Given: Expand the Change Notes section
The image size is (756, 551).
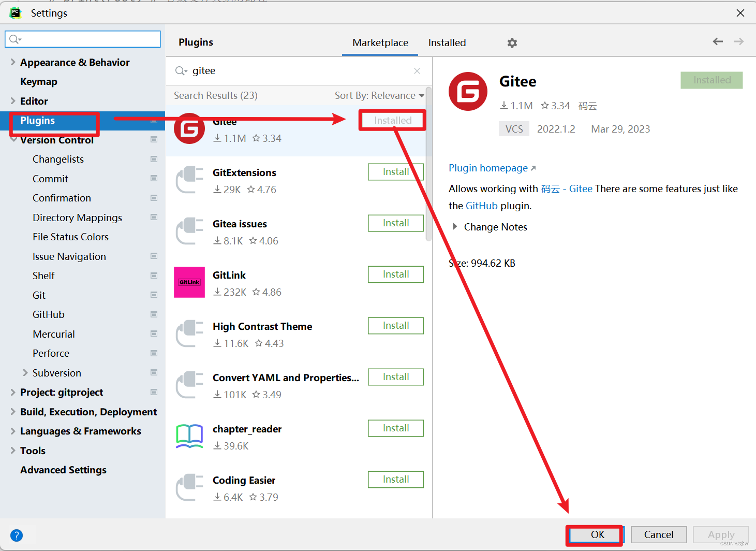Looking at the screenshot, I should pyautogui.click(x=455, y=227).
